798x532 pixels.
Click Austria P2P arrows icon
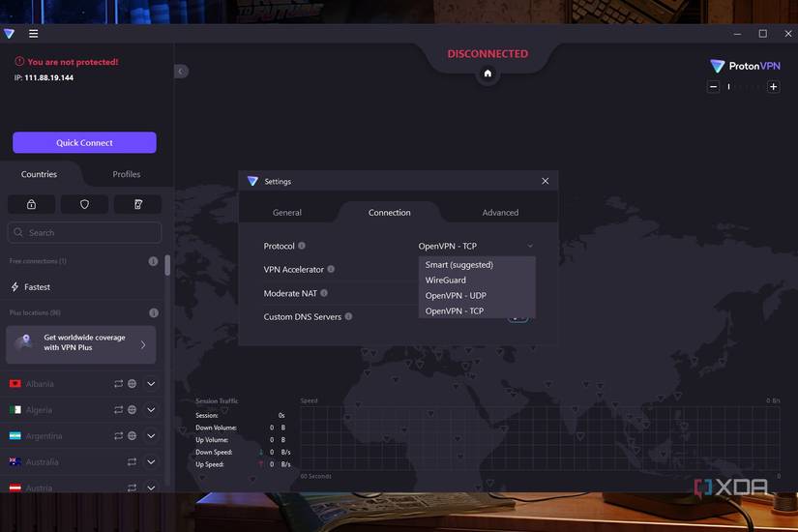click(x=132, y=488)
